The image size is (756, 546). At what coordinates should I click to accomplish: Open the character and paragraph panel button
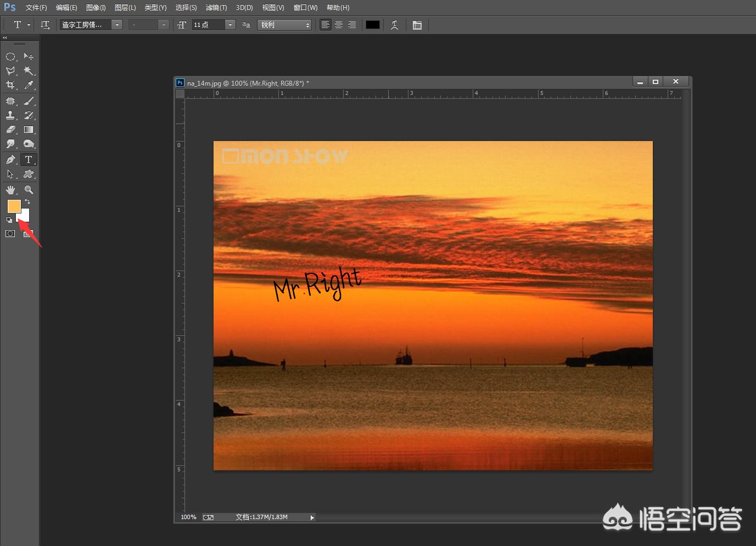[417, 25]
